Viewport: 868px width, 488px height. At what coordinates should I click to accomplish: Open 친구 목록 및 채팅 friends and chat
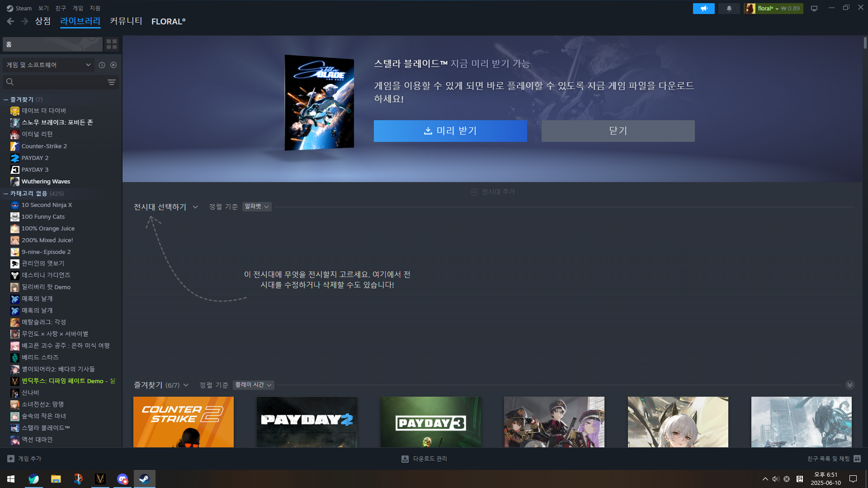[x=834, y=459]
